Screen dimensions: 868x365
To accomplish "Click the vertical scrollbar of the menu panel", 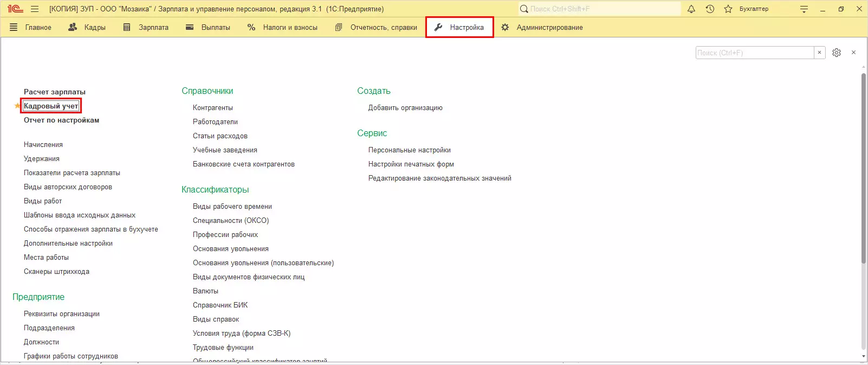I will tap(863, 168).
